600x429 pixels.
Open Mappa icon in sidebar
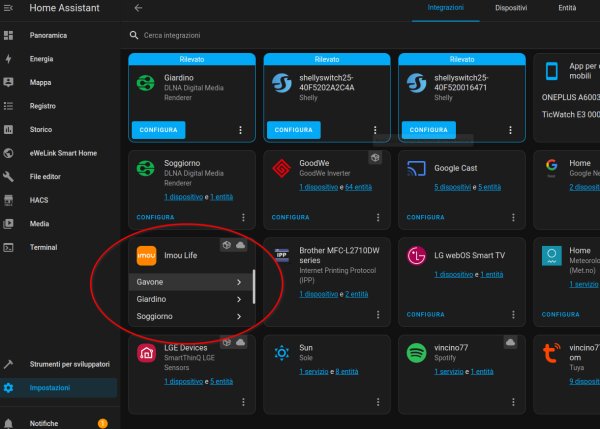point(8,82)
